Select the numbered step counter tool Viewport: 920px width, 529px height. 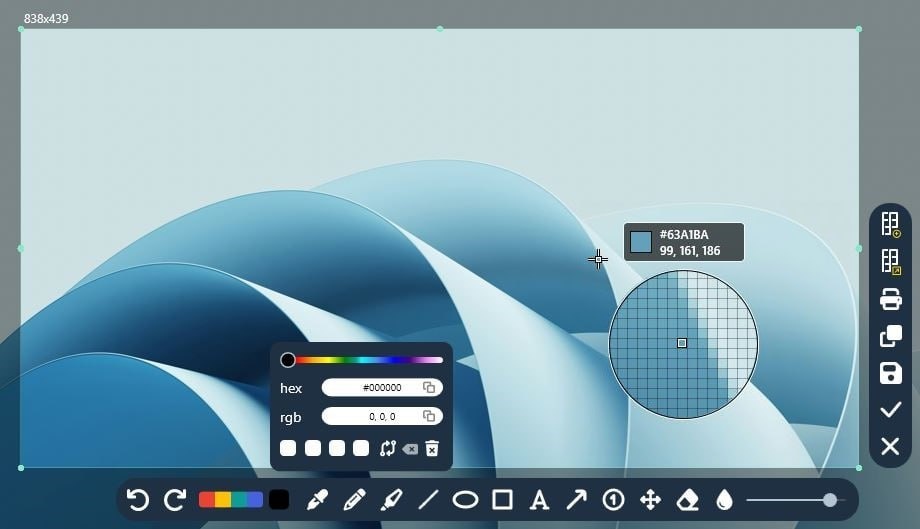613,500
